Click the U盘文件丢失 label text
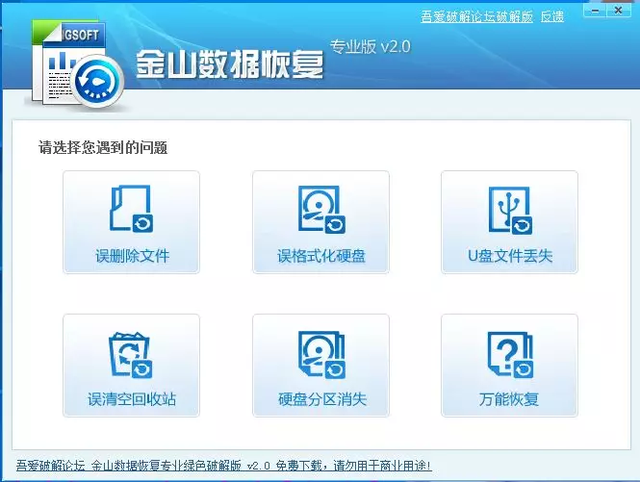 coord(510,256)
